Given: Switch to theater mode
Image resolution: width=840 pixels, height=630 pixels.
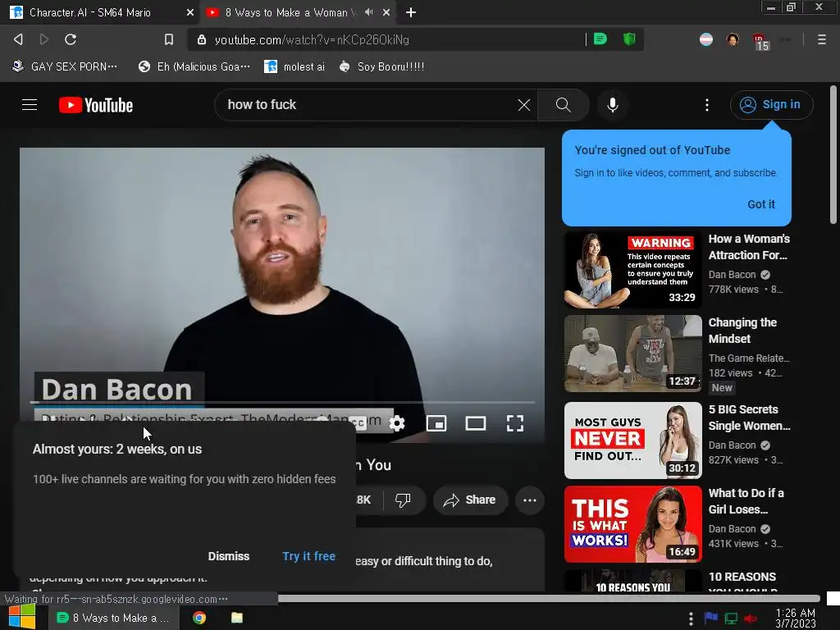Looking at the screenshot, I should (x=475, y=423).
